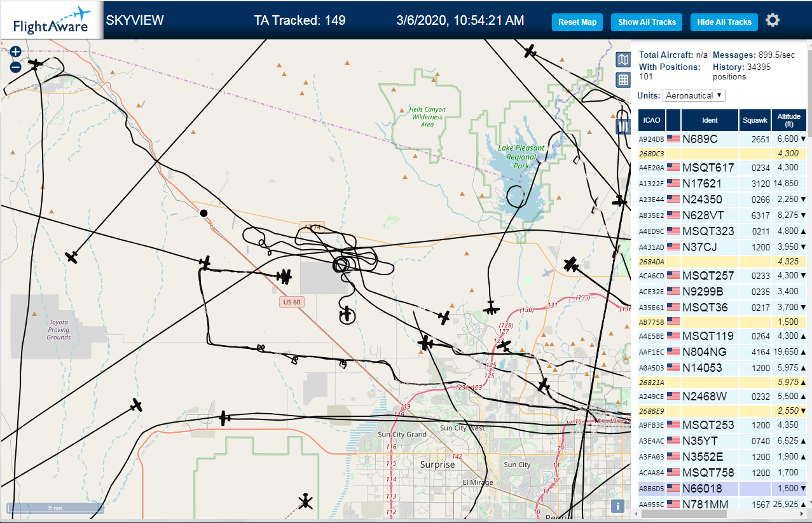Screen dimensions: 812x523
Task: Select aircraft row N9299B
Action: (x=722, y=292)
